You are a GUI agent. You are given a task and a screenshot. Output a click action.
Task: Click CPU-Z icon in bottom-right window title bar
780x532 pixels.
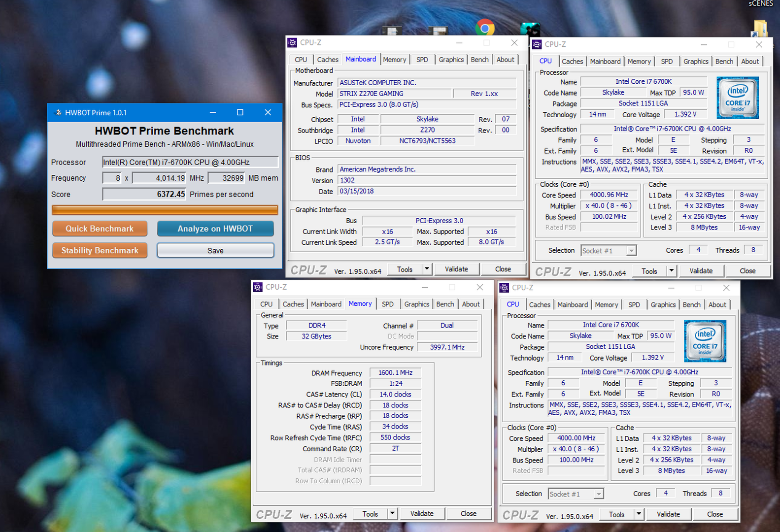(504, 288)
